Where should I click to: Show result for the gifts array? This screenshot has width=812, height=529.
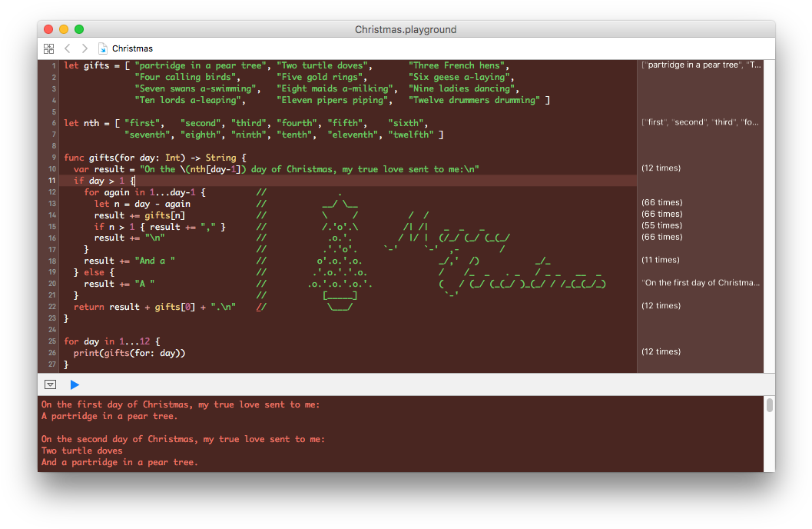701,65
